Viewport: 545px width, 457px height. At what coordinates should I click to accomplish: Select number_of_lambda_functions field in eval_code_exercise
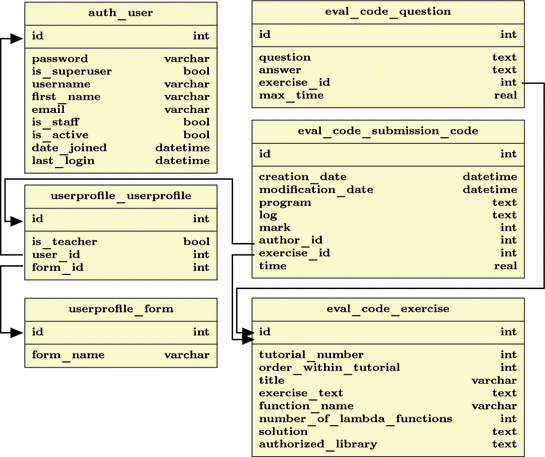coord(388,418)
